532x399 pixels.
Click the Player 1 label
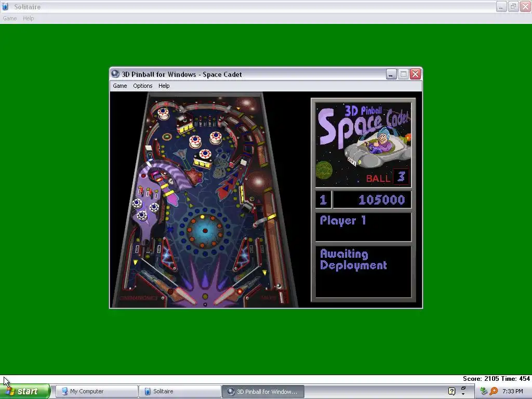343,221
